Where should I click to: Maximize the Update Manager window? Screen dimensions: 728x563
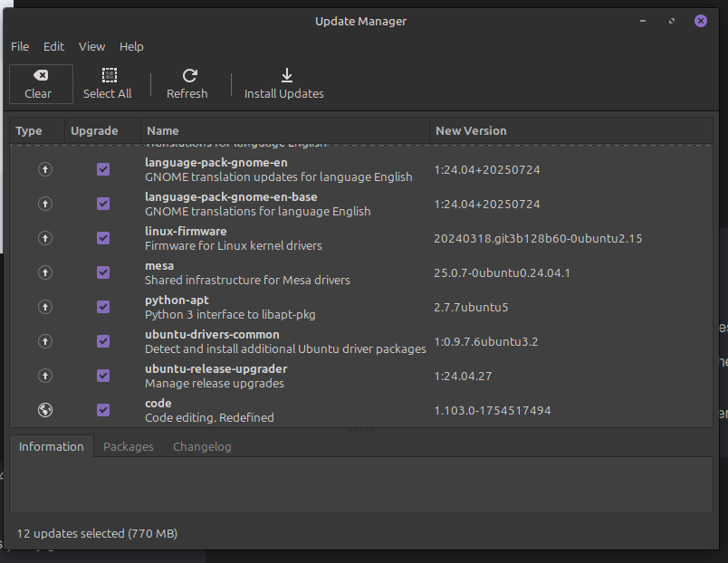pos(671,21)
